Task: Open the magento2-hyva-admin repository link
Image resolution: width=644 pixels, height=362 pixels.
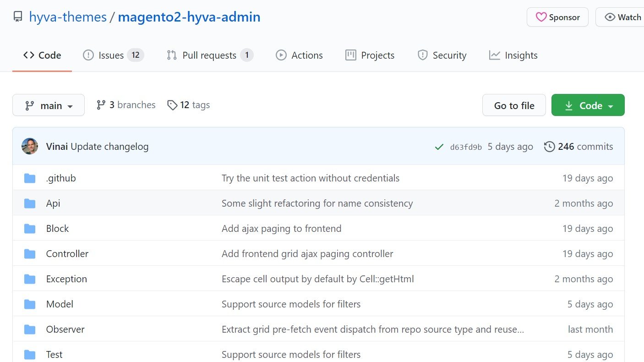Action: coord(189,17)
